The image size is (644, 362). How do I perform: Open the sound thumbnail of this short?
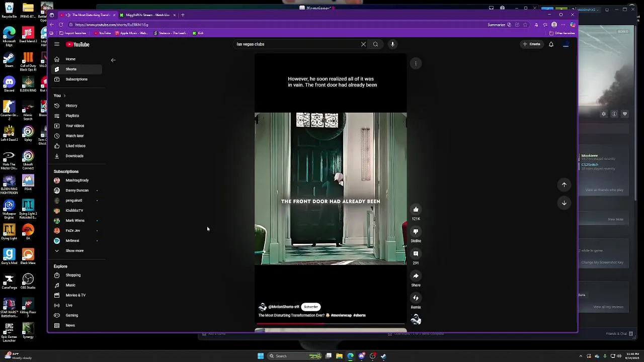pos(416,319)
